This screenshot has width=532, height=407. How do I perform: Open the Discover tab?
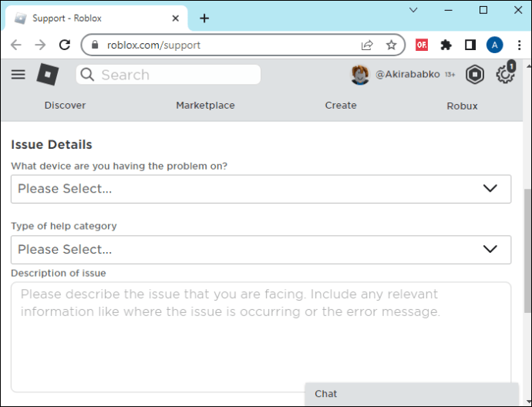65,106
